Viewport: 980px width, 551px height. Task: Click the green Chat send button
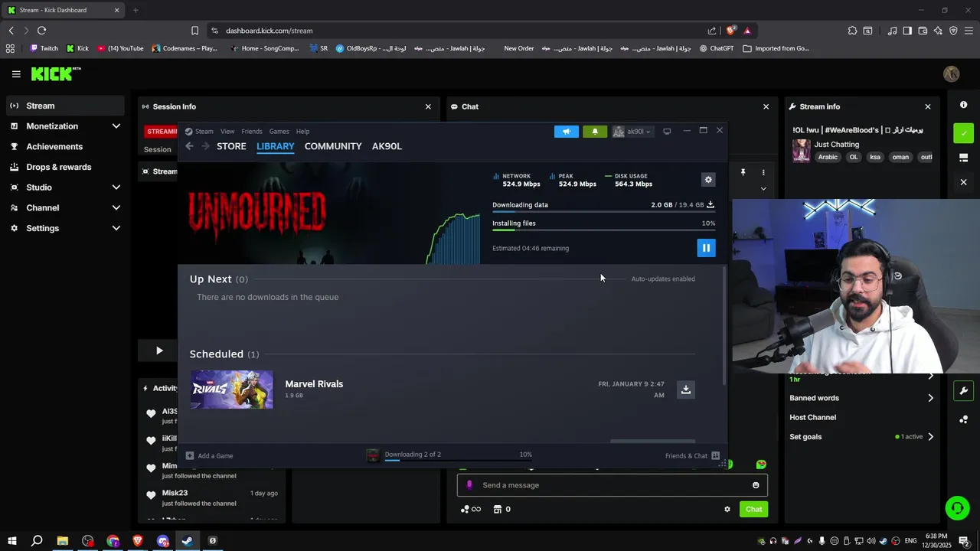point(754,510)
